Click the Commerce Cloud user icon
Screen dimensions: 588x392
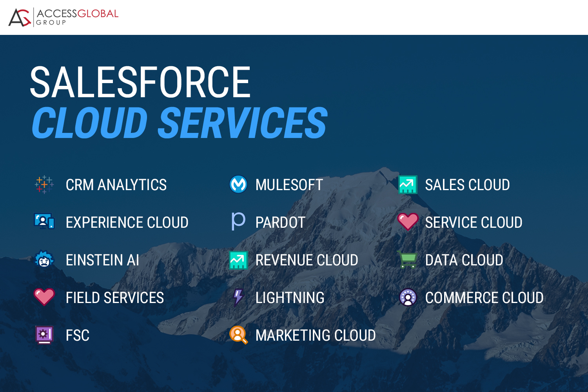coord(408,298)
